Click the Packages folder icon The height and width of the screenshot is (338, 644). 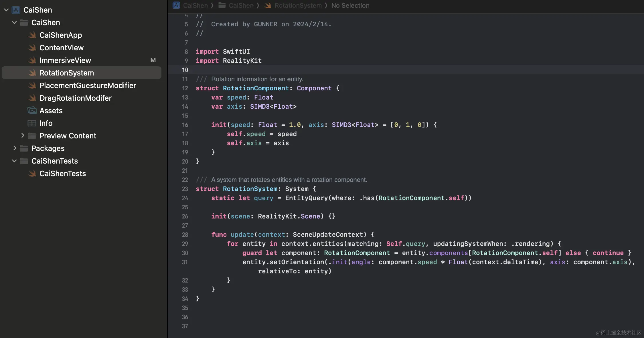tap(24, 148)
